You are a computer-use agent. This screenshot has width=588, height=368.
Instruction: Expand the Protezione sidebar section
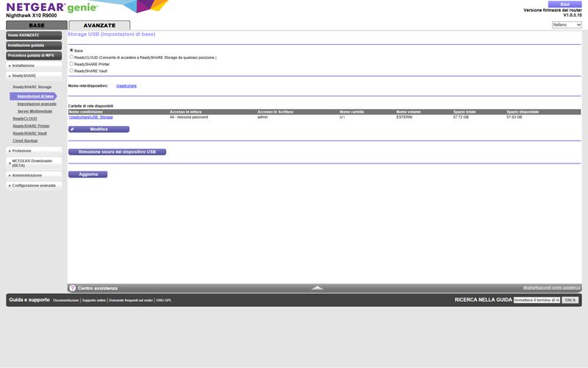click(x=34, y=151)
